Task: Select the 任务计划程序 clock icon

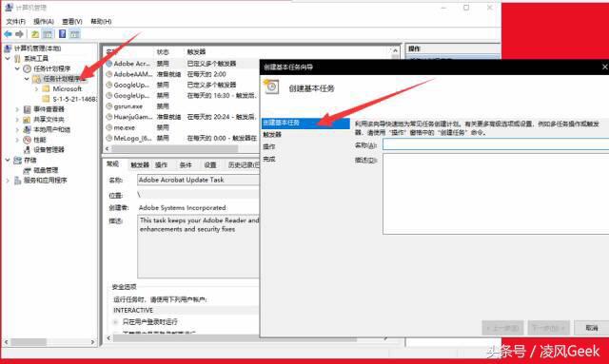Action: 27,68
